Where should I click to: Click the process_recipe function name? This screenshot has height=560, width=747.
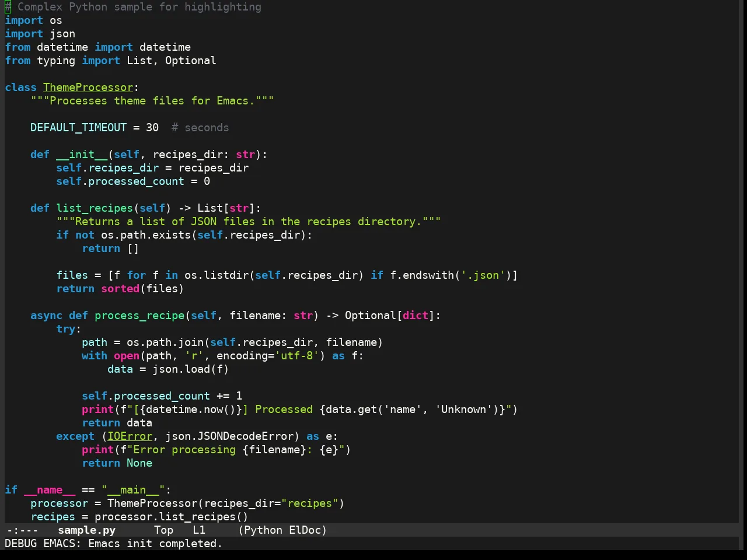(x=139, y=316)
